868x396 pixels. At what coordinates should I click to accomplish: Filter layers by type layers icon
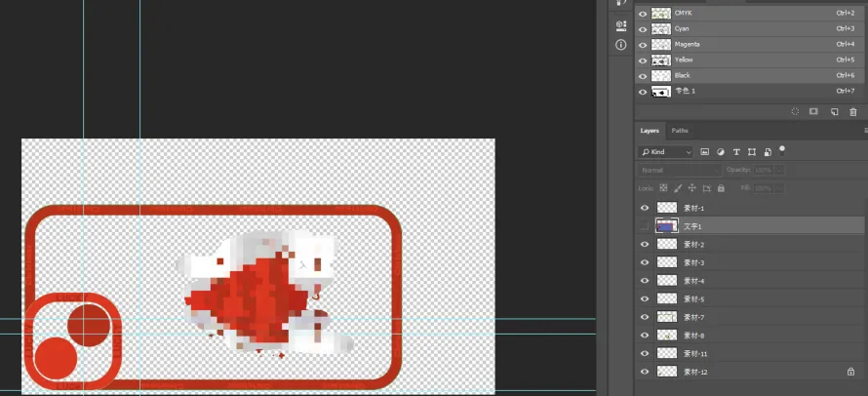tap(736, 152)
